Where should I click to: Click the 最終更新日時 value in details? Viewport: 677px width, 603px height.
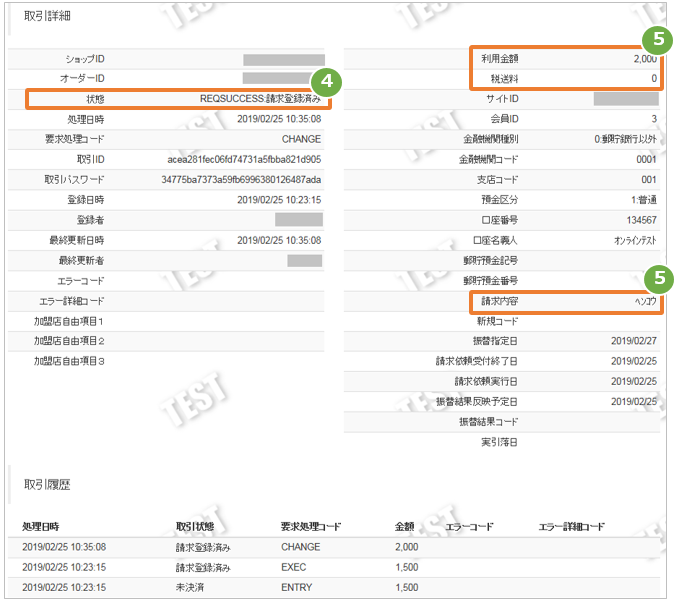[x=279, y=240]
